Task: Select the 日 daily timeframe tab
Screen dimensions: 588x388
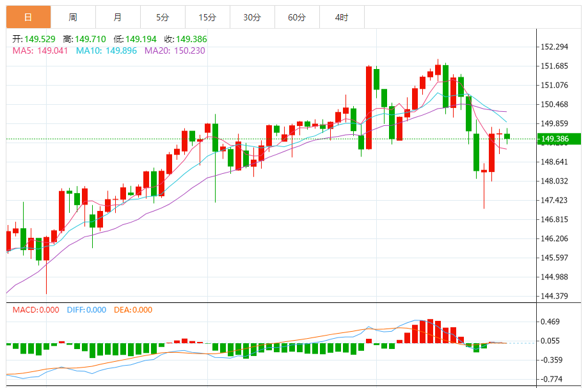Action: pos(29,17)
